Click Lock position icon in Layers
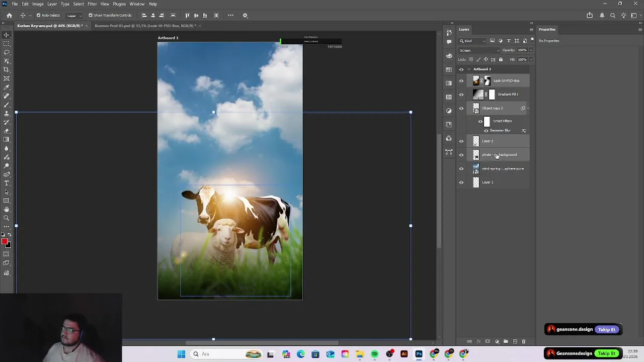 pyautogui.click(x=486, y=59)
